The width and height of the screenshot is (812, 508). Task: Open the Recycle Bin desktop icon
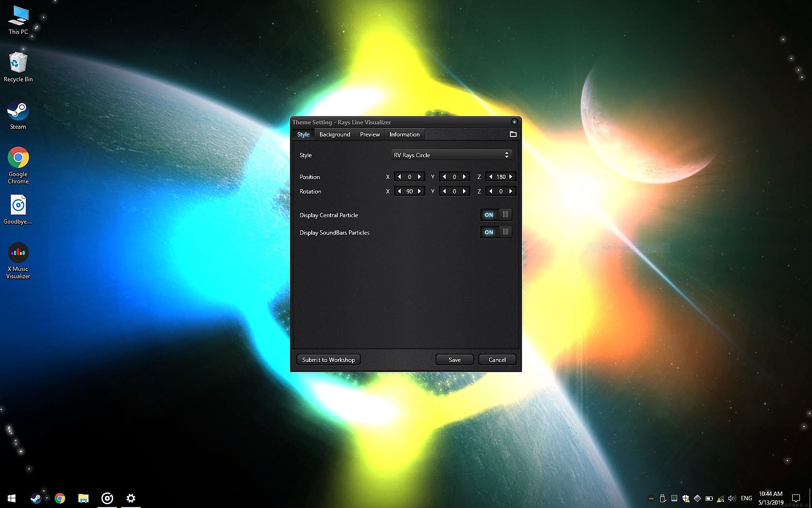[x=18, y=67]
